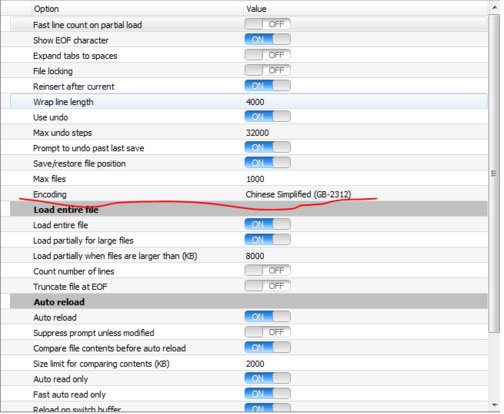Enable Count number of lines switch

267,271
